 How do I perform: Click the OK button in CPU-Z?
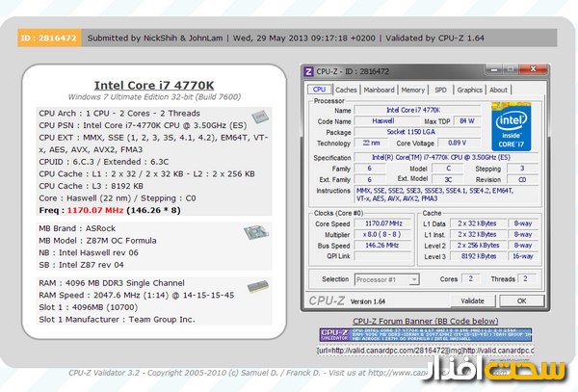(521, 301)
